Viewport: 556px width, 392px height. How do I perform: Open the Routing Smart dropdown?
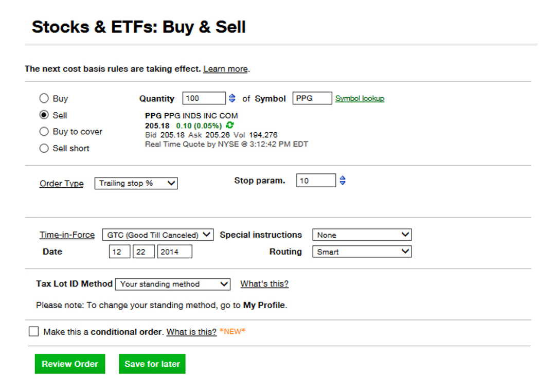tap(362, 252)
